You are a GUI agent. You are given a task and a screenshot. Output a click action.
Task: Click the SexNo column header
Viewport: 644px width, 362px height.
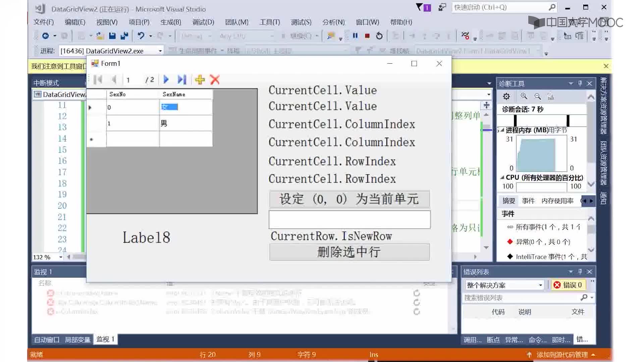[x=133, y=94]
